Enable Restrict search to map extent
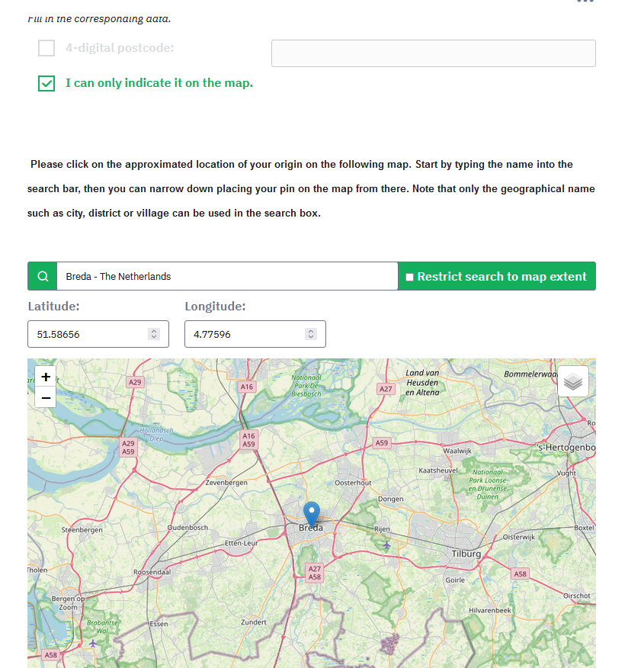644x668 pixels. [x=409, y=277]
